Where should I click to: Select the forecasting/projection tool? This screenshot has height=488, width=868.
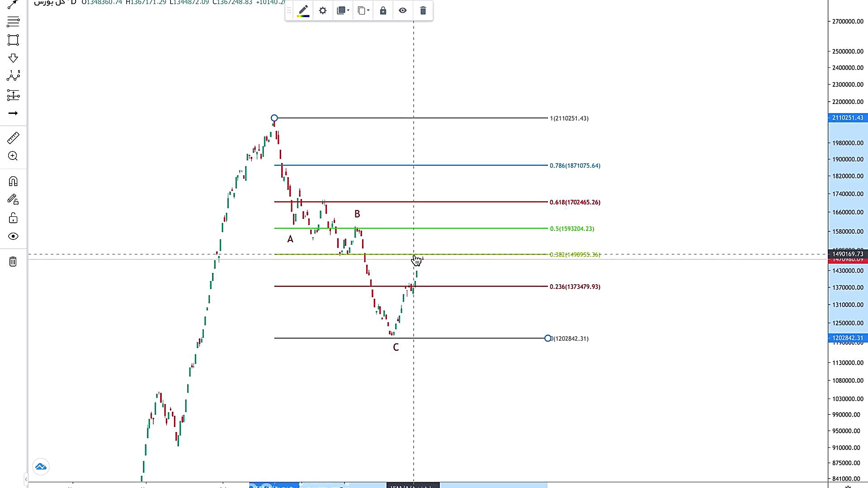tap(13, 95)
